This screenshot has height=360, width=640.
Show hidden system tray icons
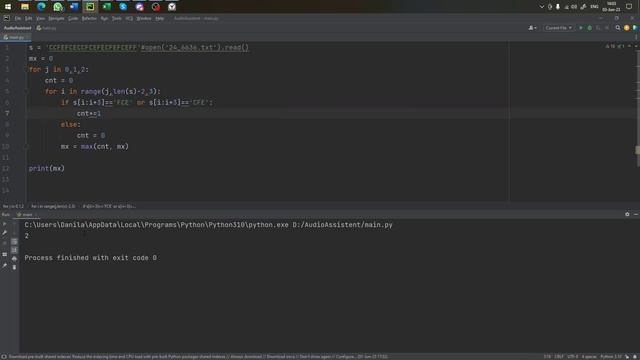point(542,7)
